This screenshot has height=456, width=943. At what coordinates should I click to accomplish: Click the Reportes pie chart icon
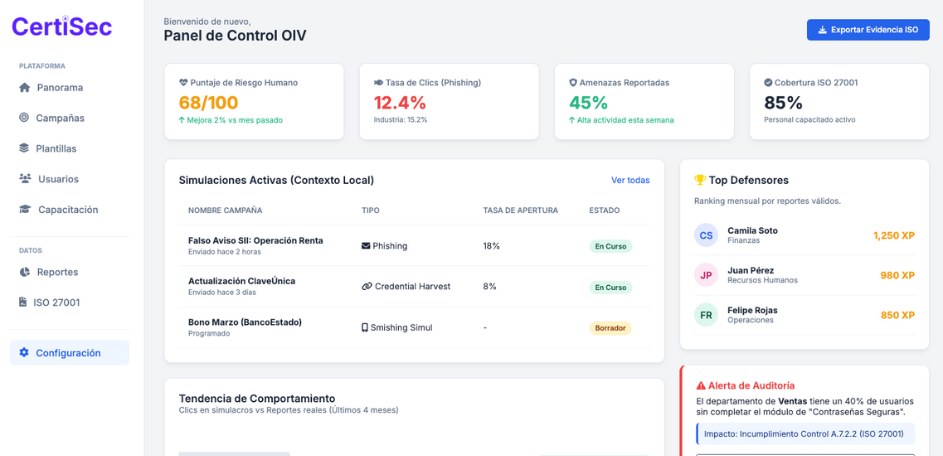coord(25,272)
